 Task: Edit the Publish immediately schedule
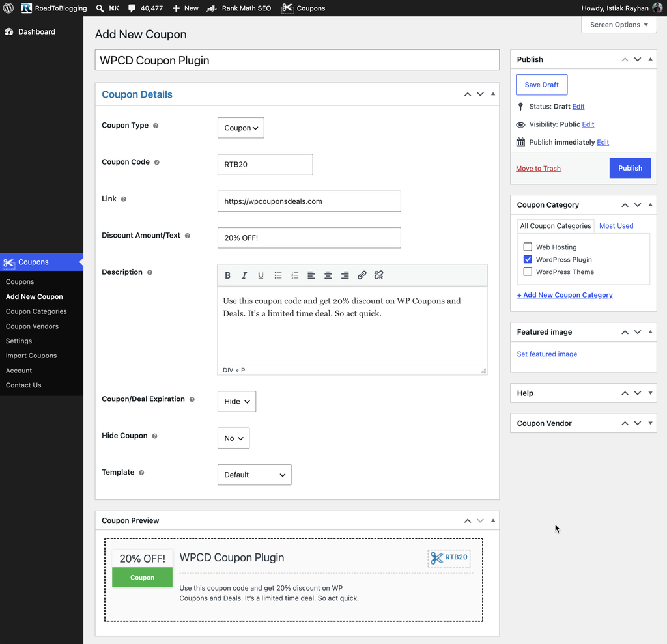[603, 142]
